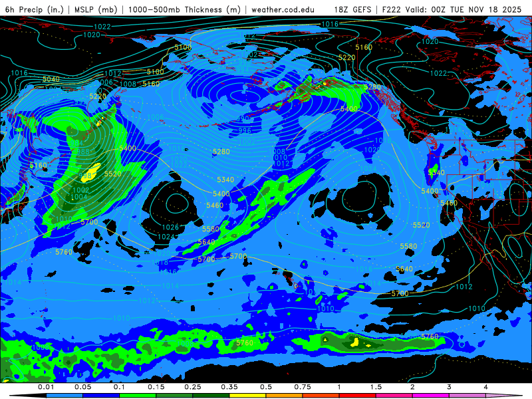Click the '18Z GEFS' model run text
532x399 pixels.
point(352,9)
